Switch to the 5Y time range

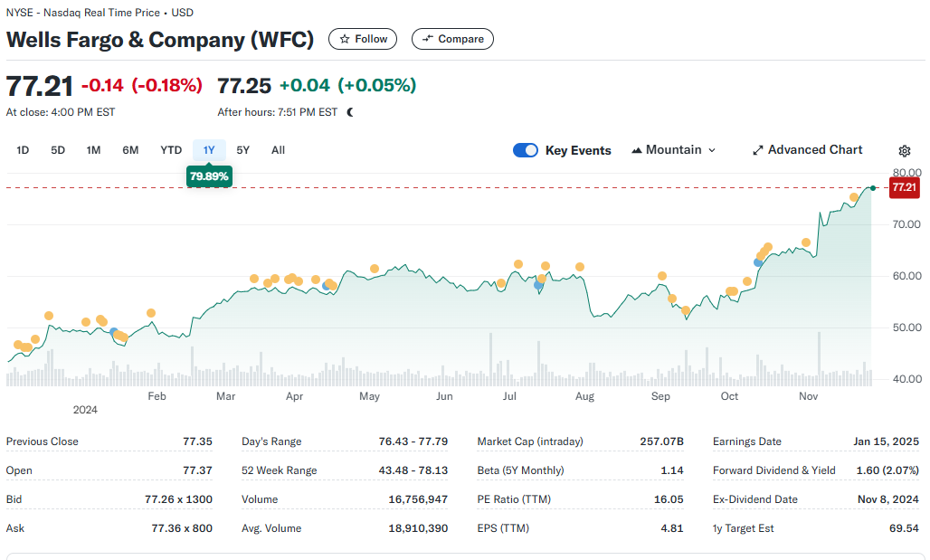(x=243, y=150)
